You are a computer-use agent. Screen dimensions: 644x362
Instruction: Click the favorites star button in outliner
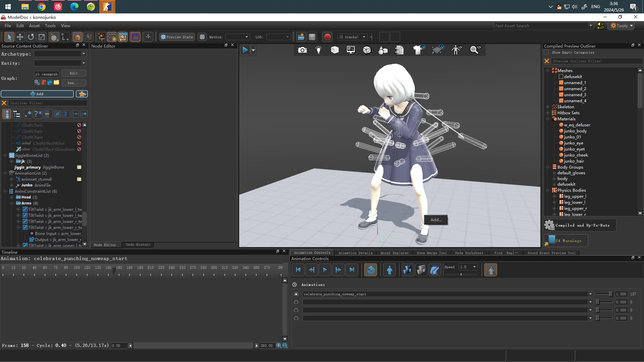pyautogui.click(x=82, y=94)
